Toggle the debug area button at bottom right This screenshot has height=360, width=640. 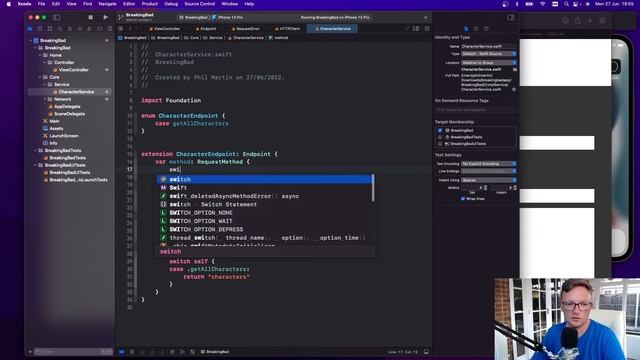[426, 351]
